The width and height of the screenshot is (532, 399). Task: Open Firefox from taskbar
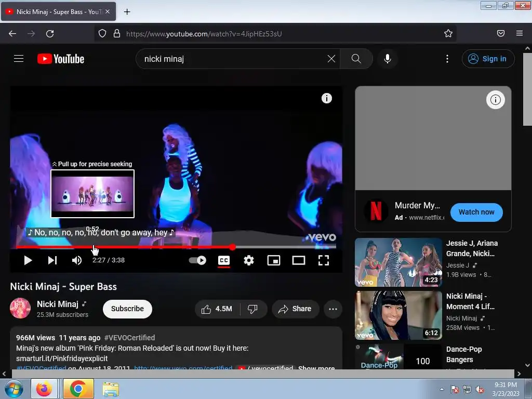coord(44,389)
